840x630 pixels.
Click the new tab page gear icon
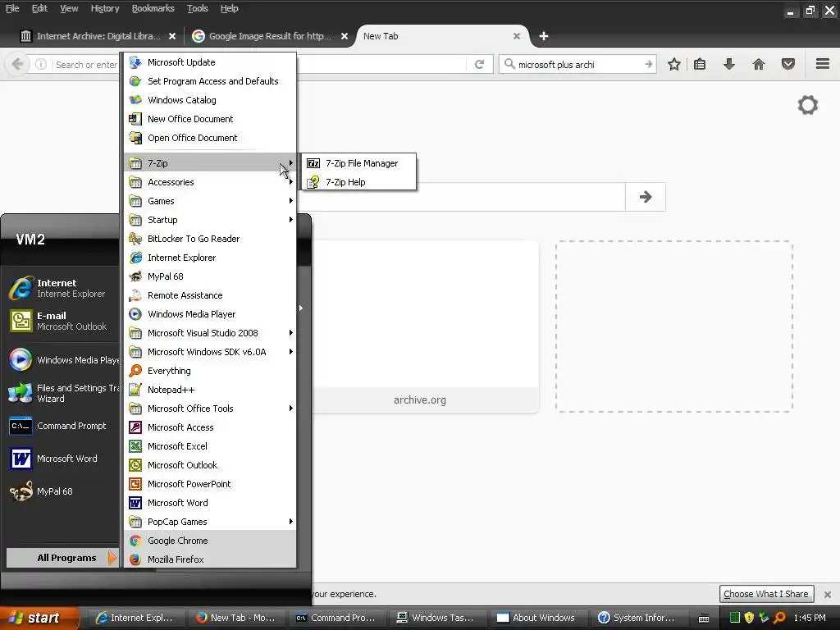coord(808,105)
